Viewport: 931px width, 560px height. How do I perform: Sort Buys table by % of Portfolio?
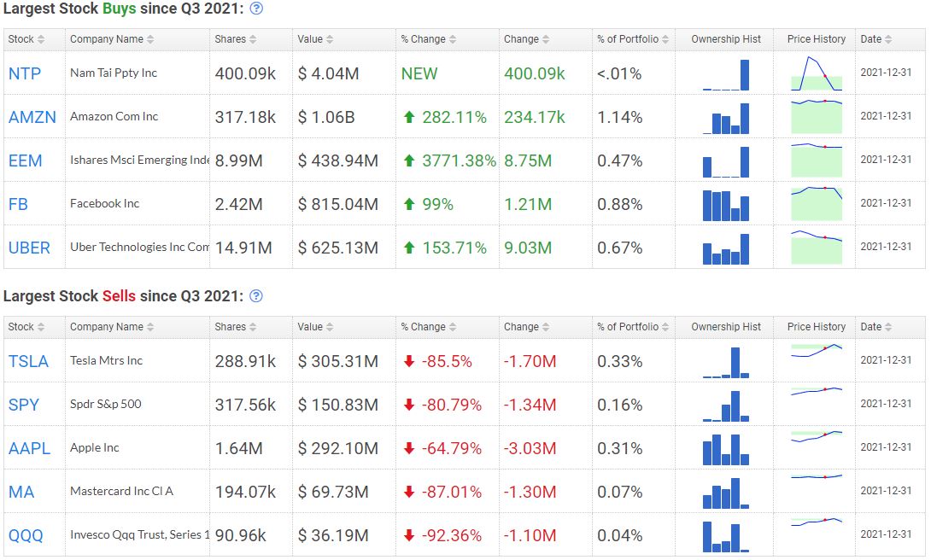[x=634, y=39]
